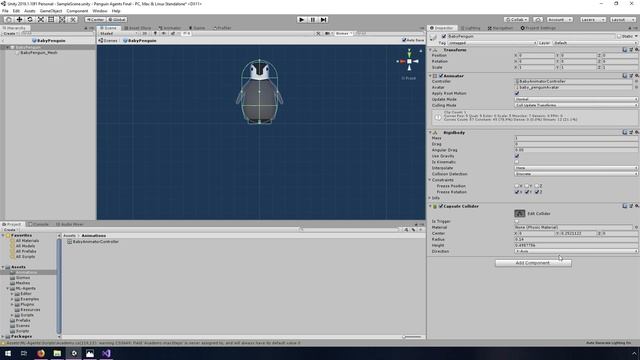Pick a controller with the Controller object picker
The image size is (640, 360).
(636, 82)
